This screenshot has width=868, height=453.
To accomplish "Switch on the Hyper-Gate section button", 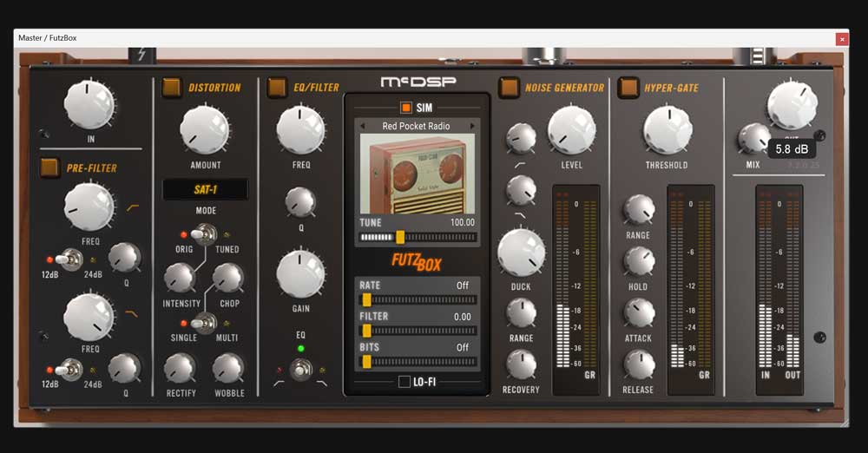I will 628,87.
